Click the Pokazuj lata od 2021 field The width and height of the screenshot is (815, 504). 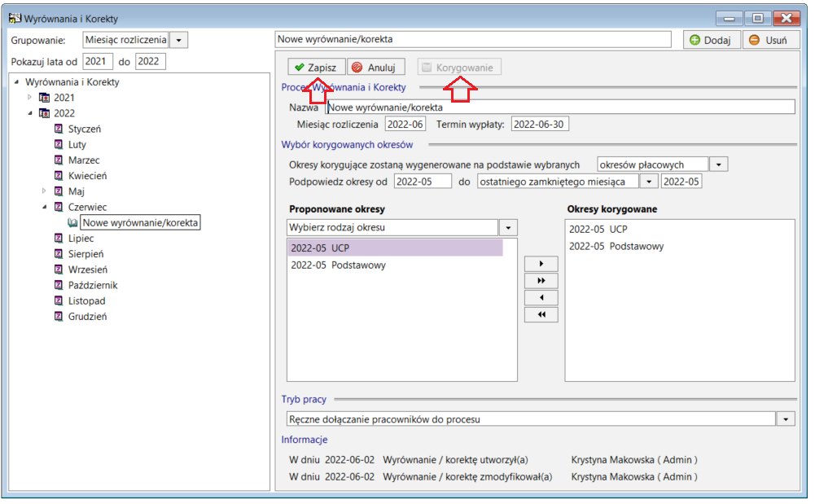(98, 61)
